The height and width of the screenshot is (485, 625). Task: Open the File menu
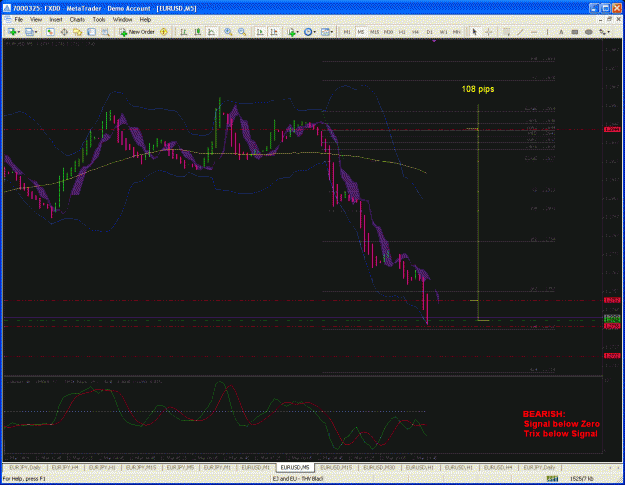point(19,20)
